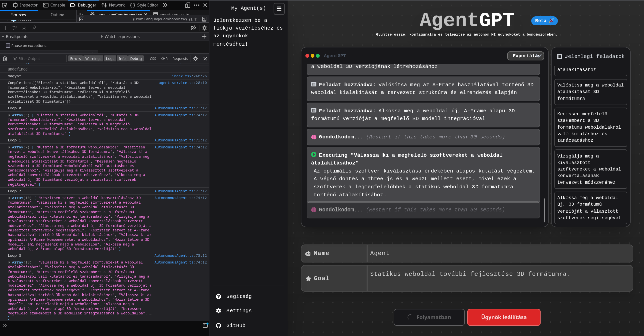Screen dimensions: 644x336
Task: Close the split console with the X
Action: pos(205,59)
